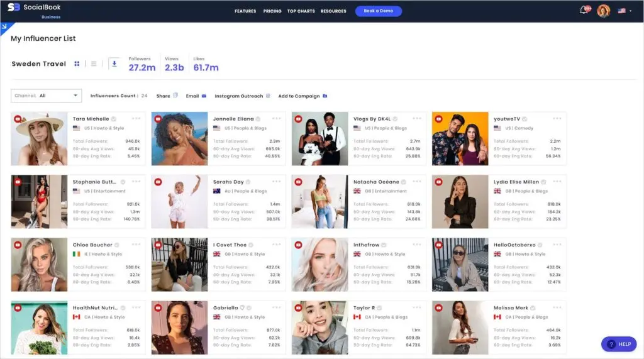Download the Sweden Travel influencer list
644x359 pixels.
click(x=114, y=64)
